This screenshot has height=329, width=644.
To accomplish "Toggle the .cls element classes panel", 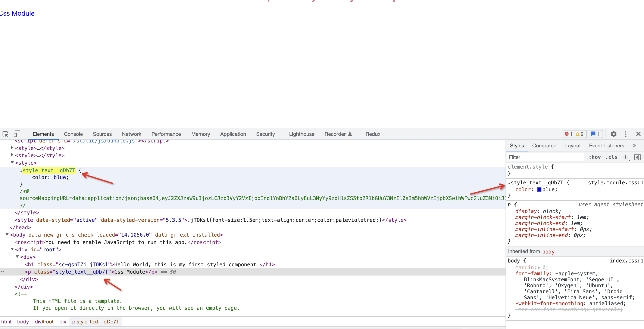I will coord(611,157).
